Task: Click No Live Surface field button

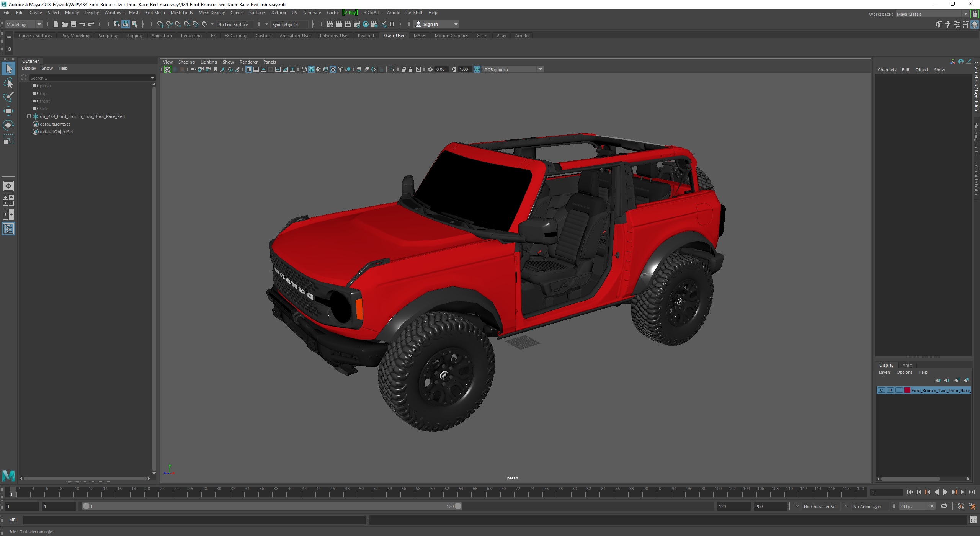Action: coord(235,24)
